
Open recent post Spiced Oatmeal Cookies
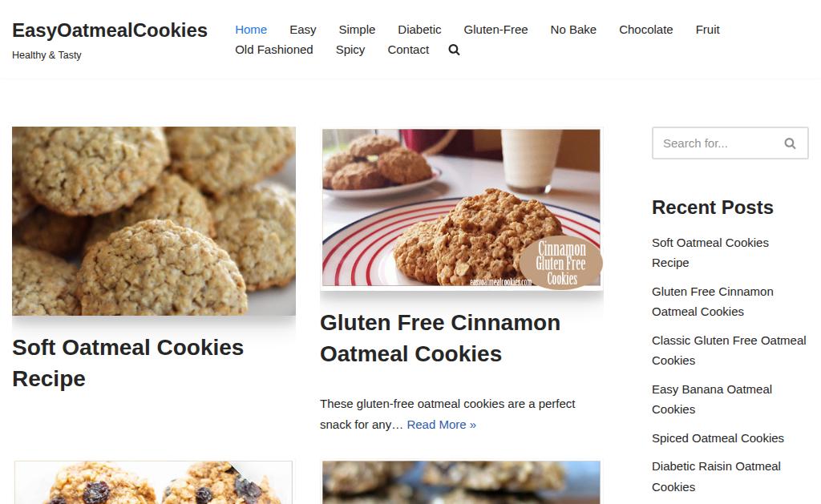pos(718,438)
